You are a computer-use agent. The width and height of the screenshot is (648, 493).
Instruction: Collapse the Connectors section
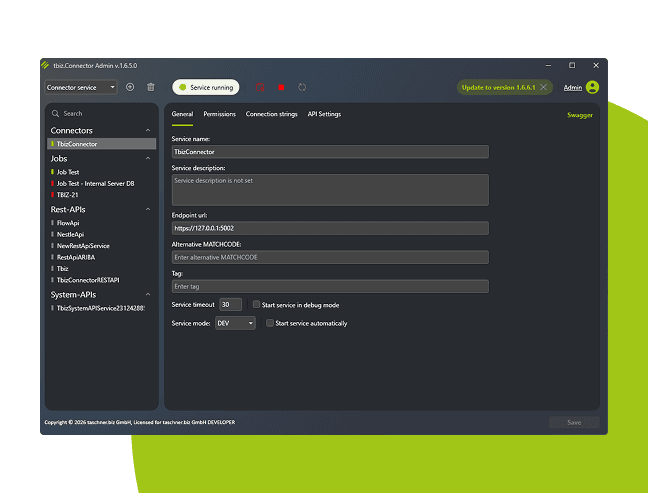(148, 131)
